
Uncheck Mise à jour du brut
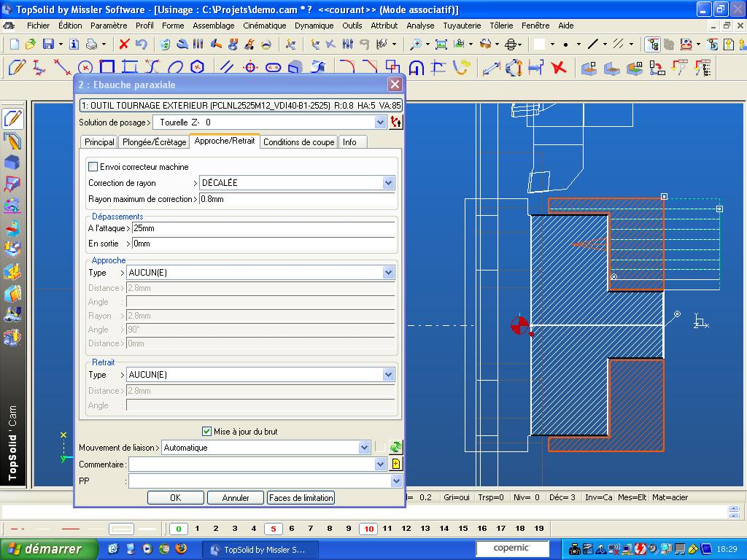click(206, 432)
